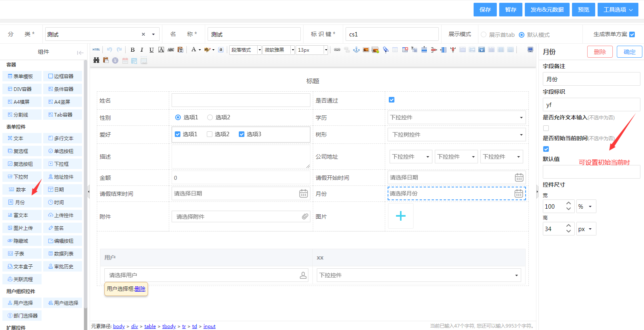The height and width of the screenshot is (330, 644).
Task: Add 下拉树 component from palette
Action: coord(22,177)
